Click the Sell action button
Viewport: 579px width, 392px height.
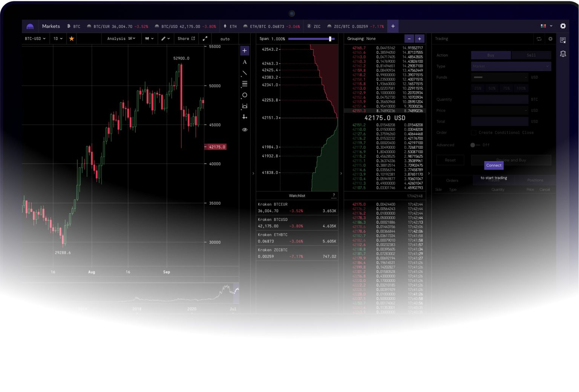click(531, 55)
